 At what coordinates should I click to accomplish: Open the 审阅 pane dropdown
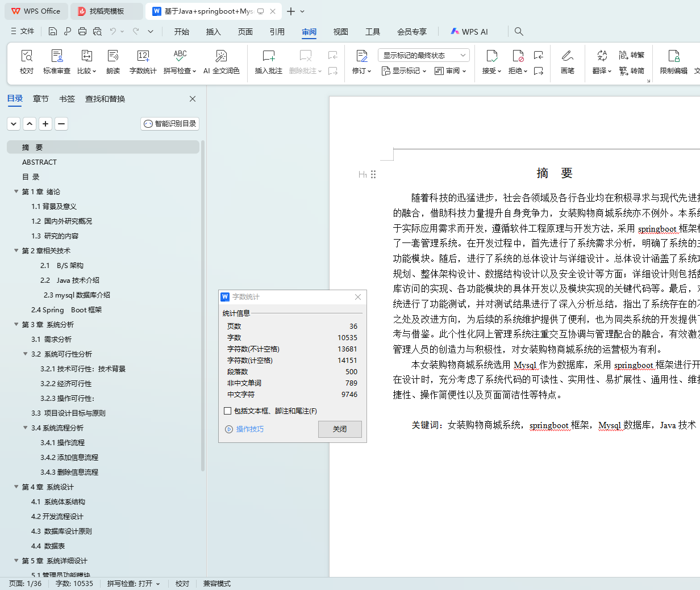click(x=451, y=71)
